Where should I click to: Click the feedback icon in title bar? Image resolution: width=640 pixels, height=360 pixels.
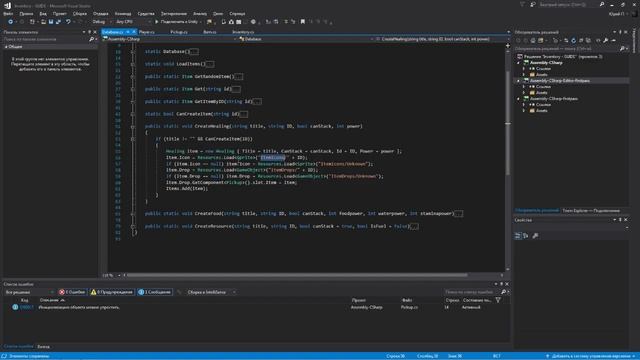[533, 4]
